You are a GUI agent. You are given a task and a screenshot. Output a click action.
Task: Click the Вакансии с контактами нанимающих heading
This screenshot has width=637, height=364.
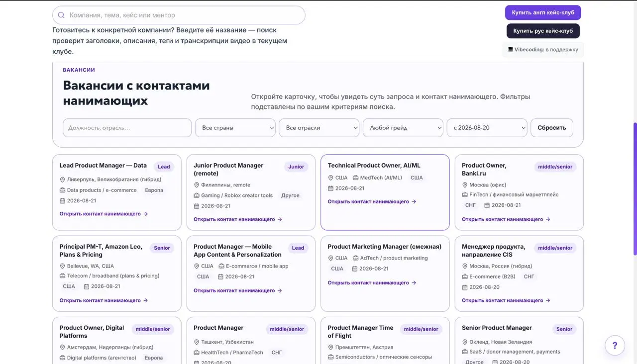coord(136,93)
